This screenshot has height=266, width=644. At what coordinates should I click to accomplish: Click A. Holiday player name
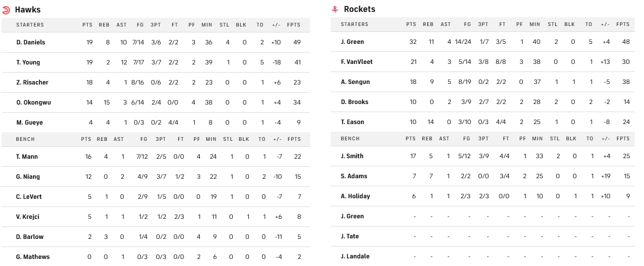[x=356, y=196]
